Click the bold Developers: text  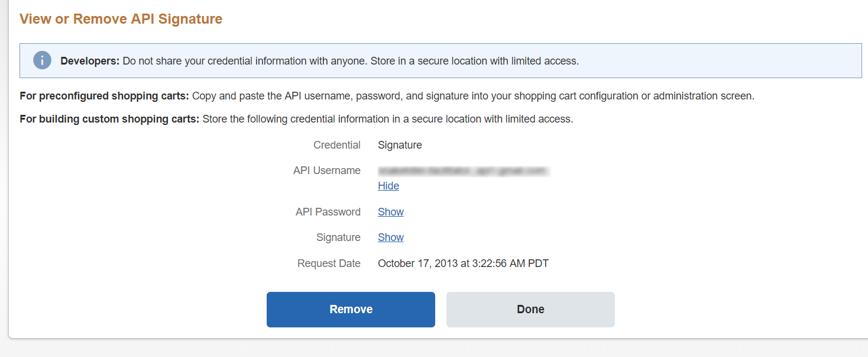pos(90,60)
